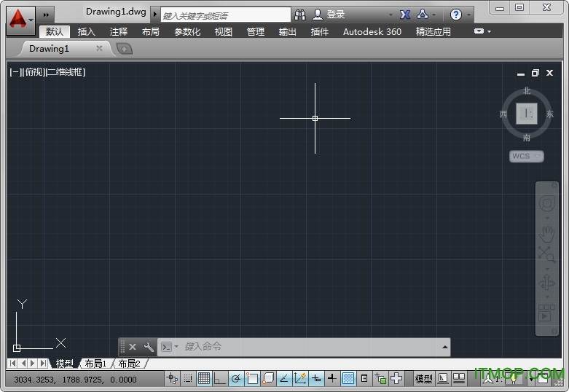Click the 键入命令 command input field
Viewport: 569px width, 392px height.
[306, 347]
